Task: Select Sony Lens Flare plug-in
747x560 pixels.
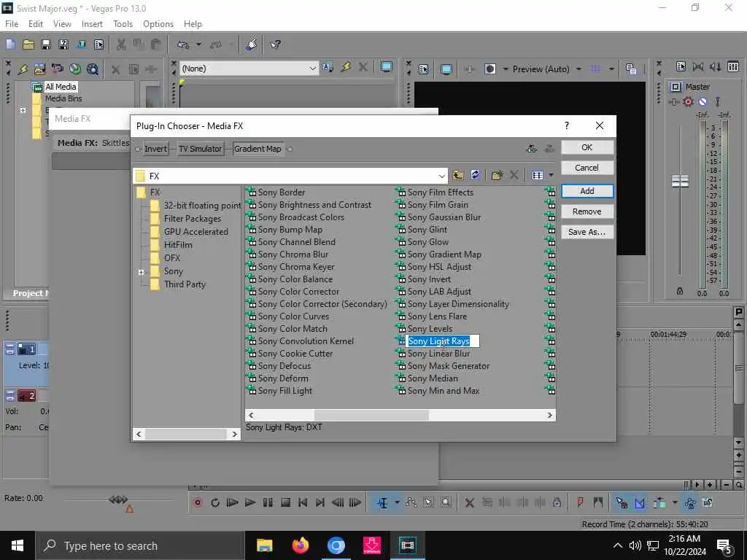Action: point(437,316)
